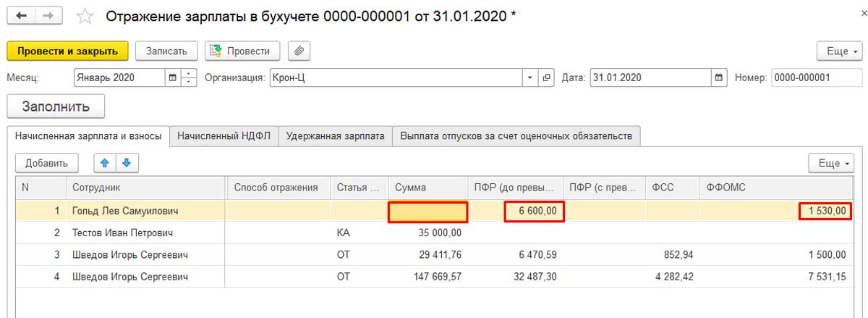Open the top-right Еще menu
This screenshot has height=318, width=868.
pyautogui.click(x=839, y=51)
